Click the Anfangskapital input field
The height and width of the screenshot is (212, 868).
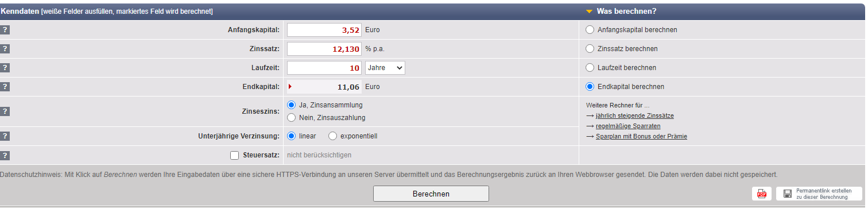[324, 30]
